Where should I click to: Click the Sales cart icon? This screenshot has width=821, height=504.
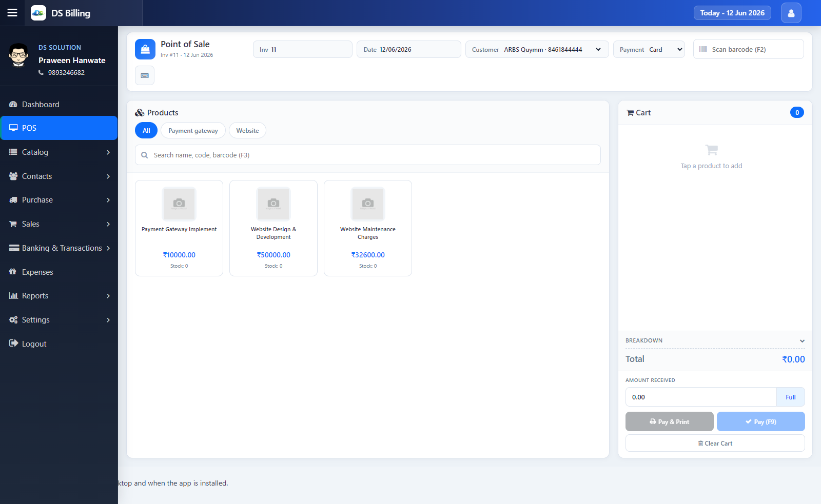click(13, 224)
